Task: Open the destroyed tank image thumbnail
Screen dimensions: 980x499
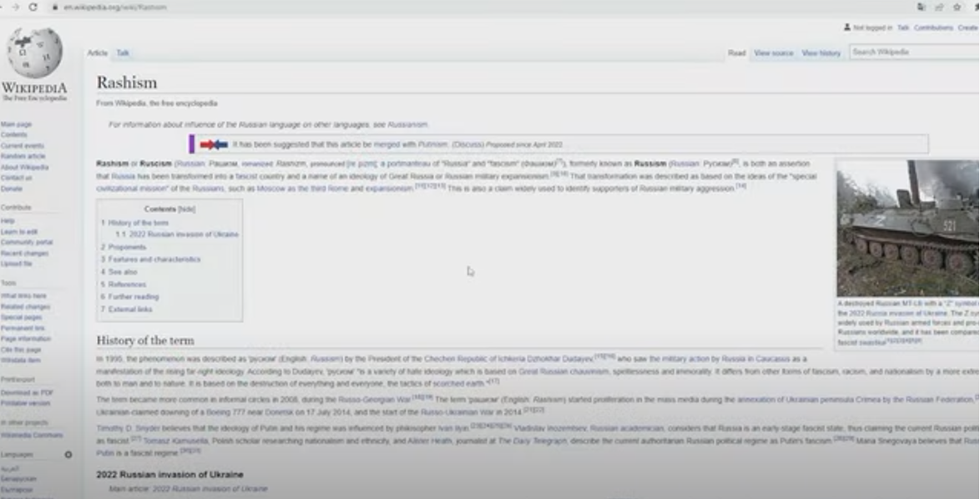Action: tap(908, 228)
